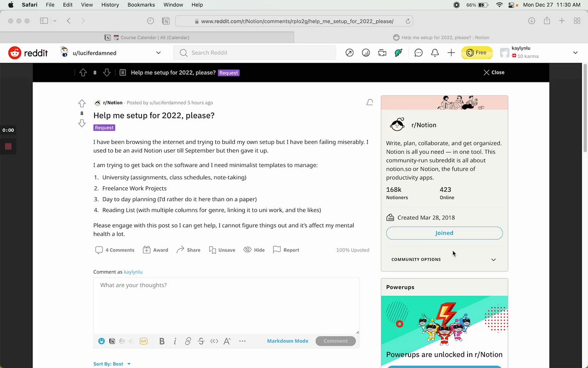This screenshot has height=368, width=588.
Task: Click into What are your thoughts box
Action: pos(226,306)
